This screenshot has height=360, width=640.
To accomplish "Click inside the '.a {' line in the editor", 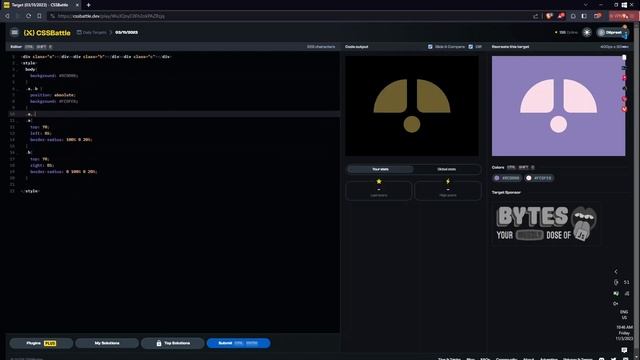I will 29,120.
